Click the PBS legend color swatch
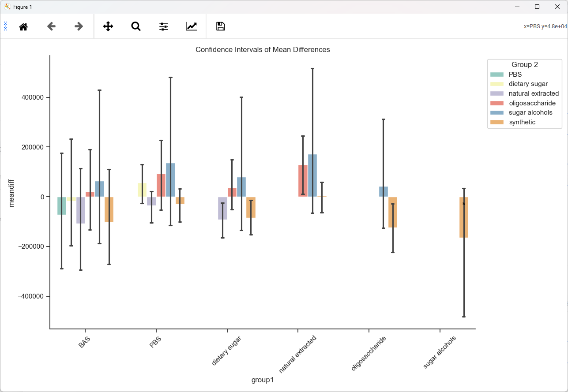The height and width of the screenshot is (392, 568). [x=497, y=75]
